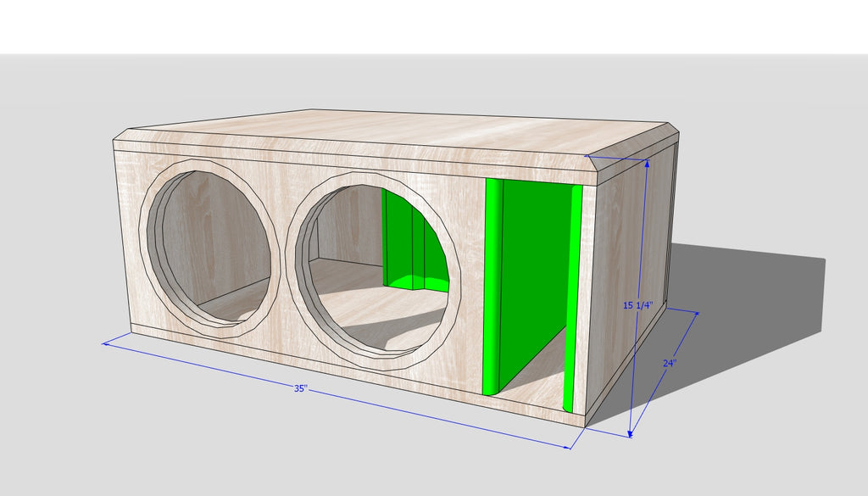Click the 24" depth dimension label
The image size is (868, 496).
pyautogui.click(x=670, y=363)
